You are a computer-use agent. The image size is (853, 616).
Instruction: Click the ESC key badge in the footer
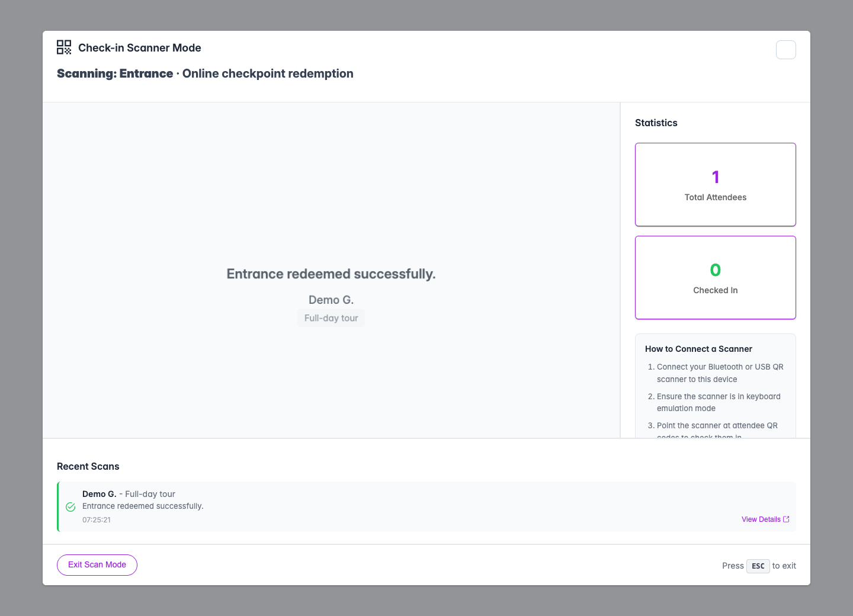[x=758, y=566]
